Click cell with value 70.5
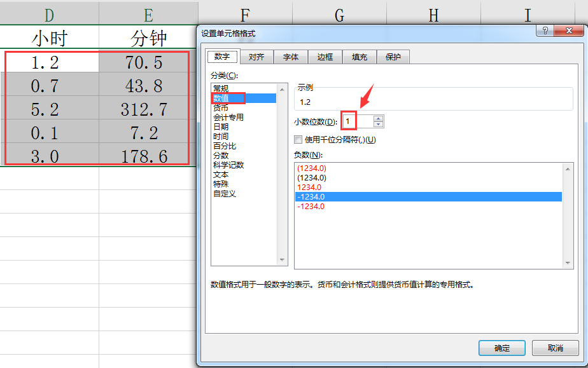 148,62
